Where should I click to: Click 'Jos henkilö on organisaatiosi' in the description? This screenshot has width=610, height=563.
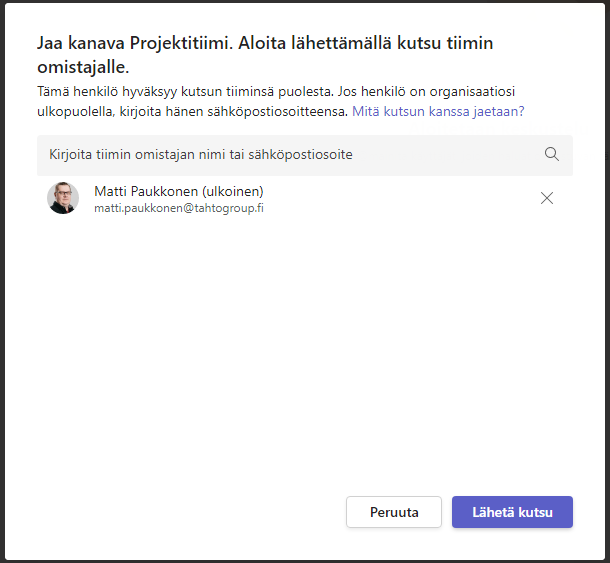(426, 92)
